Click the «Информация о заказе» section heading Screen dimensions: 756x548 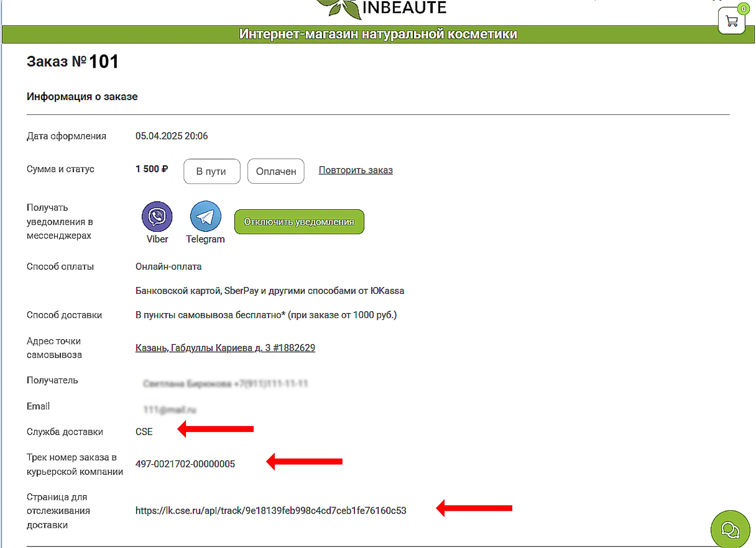82,97
